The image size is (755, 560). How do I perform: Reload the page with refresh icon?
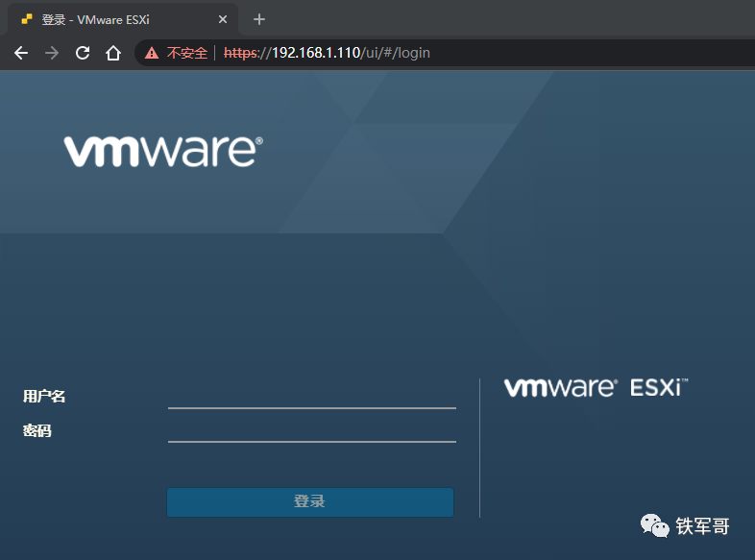83,53
